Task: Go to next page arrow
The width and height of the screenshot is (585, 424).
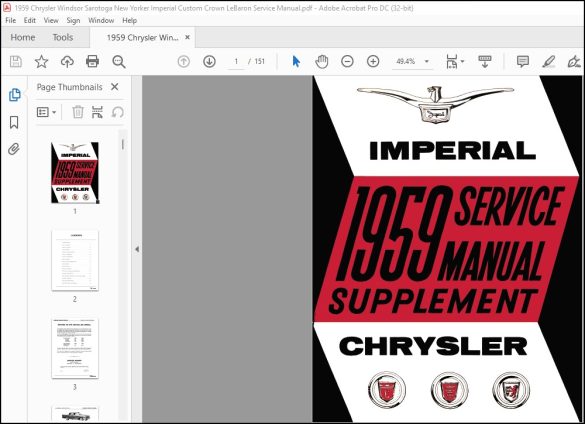Action: click(x=209, y=61)
